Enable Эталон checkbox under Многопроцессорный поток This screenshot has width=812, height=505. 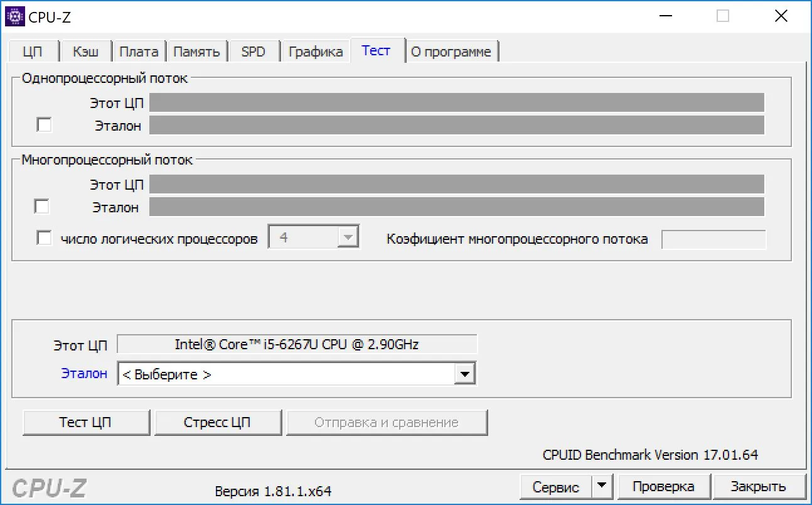[x=42, y=206]
